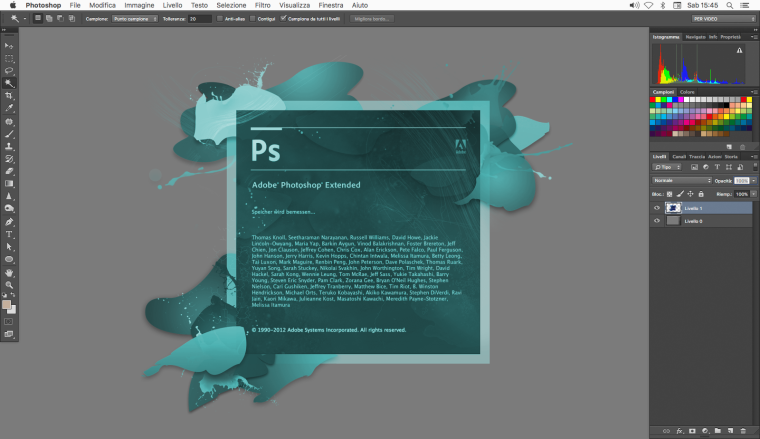Hide Livello 0 using eye icon

(657, 221)
